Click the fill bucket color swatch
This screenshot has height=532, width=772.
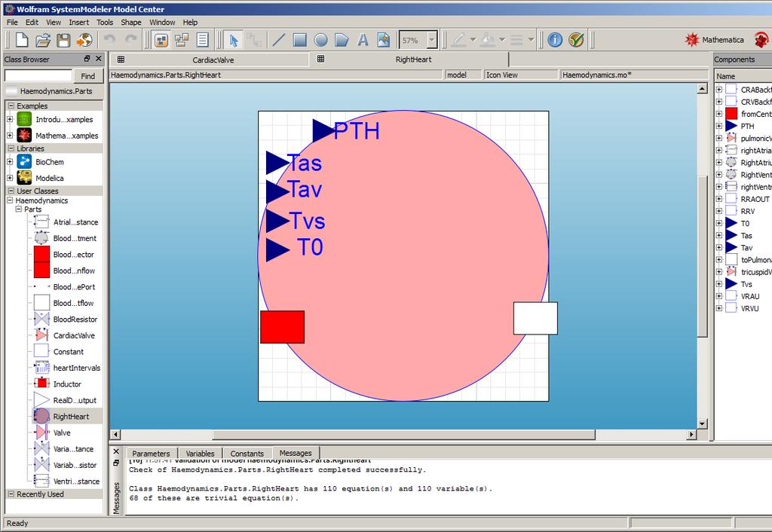point(488,40)
